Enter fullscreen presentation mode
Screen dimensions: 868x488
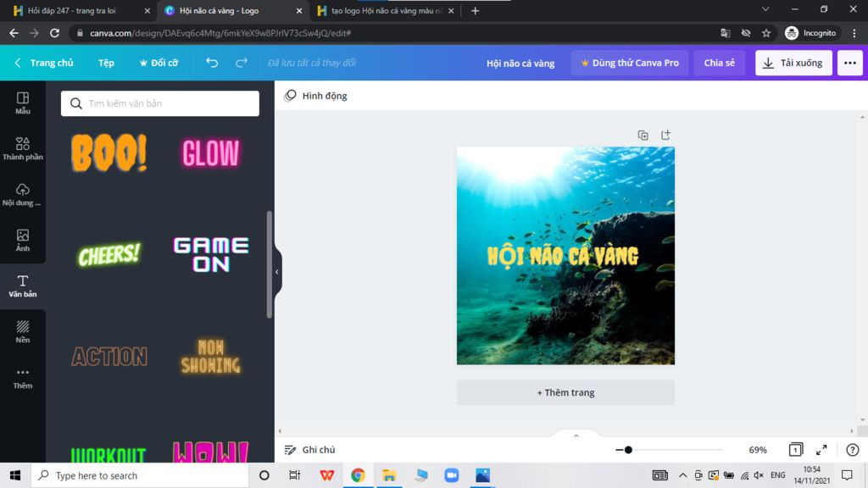tap(821, 450)
